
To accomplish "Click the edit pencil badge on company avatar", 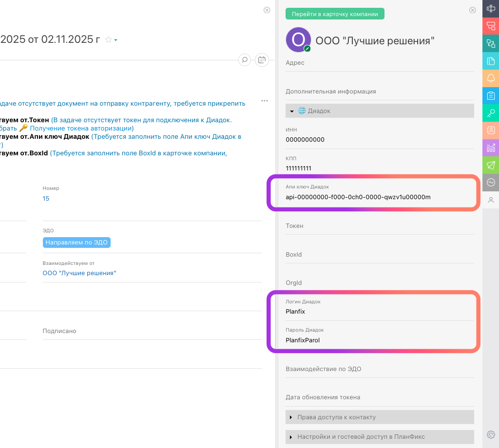I will [307, 49].
